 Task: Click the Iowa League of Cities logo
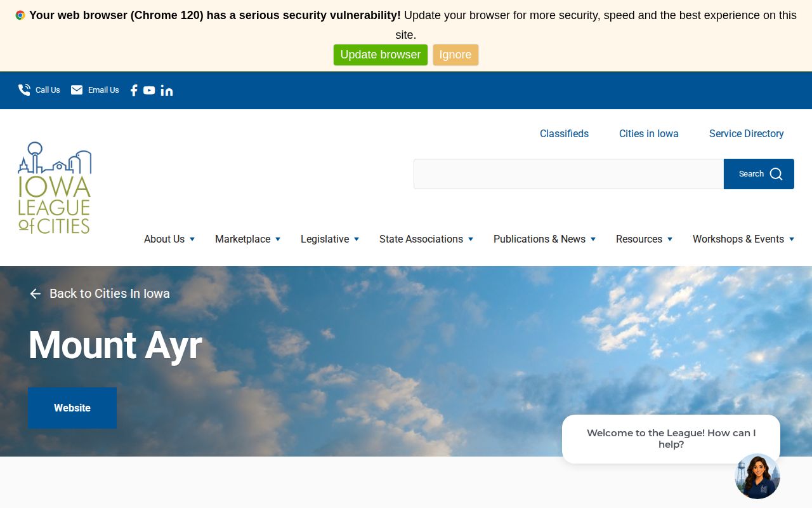[55, 188]
